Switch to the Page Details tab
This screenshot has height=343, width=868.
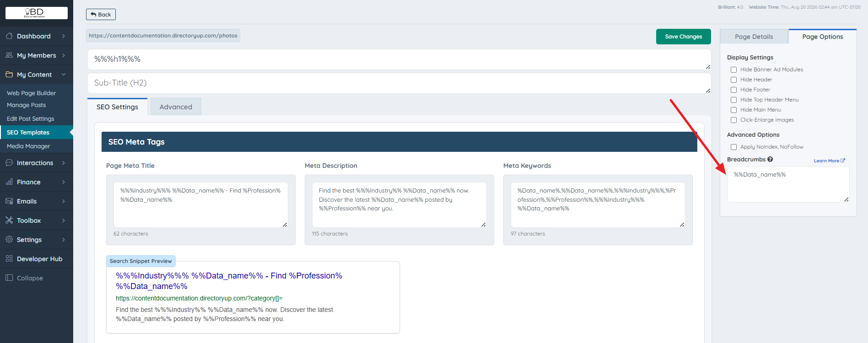[754, 37]
